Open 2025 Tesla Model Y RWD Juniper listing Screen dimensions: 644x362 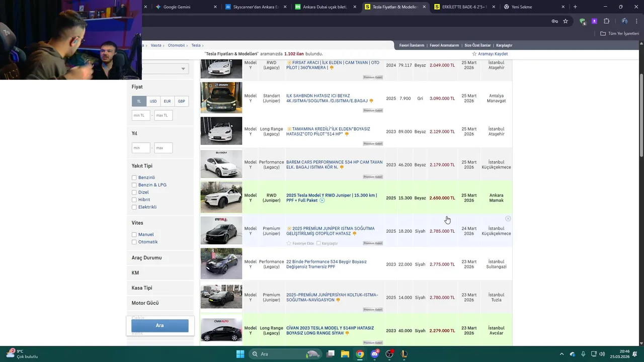click(x=332, y=198)
